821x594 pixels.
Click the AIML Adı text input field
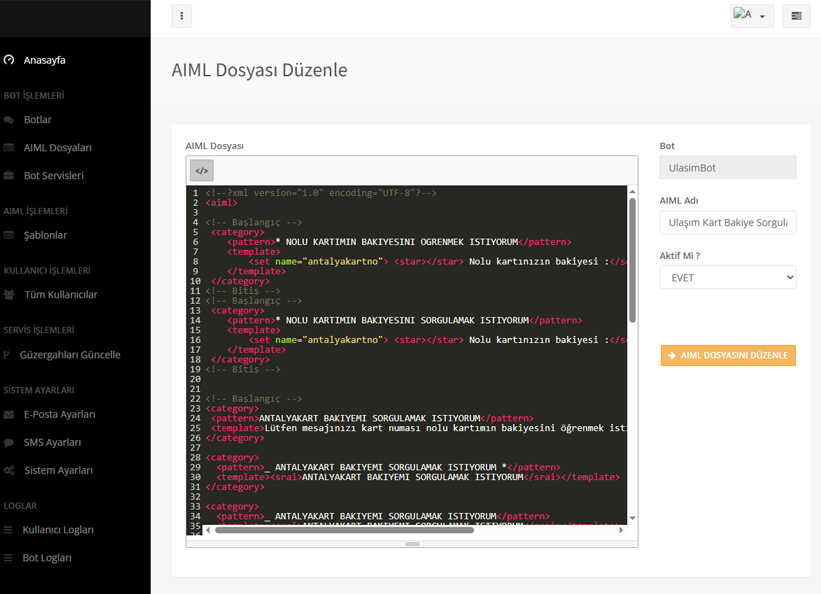pos(727,222)
